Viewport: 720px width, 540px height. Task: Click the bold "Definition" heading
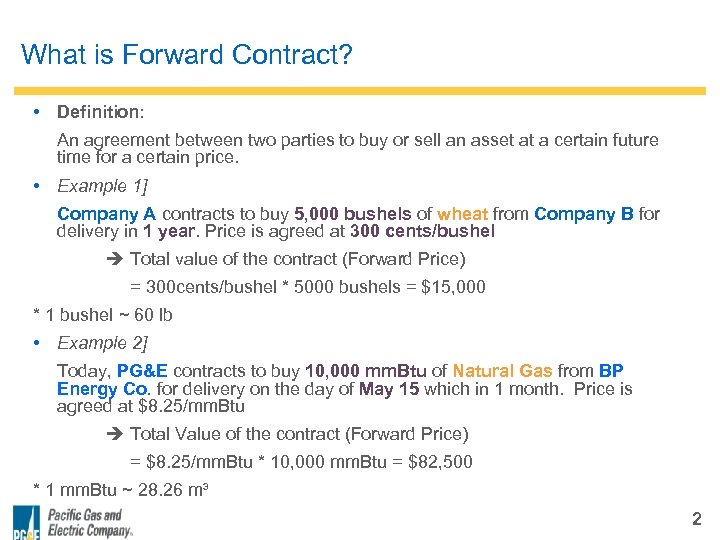(x=100, y=112)
